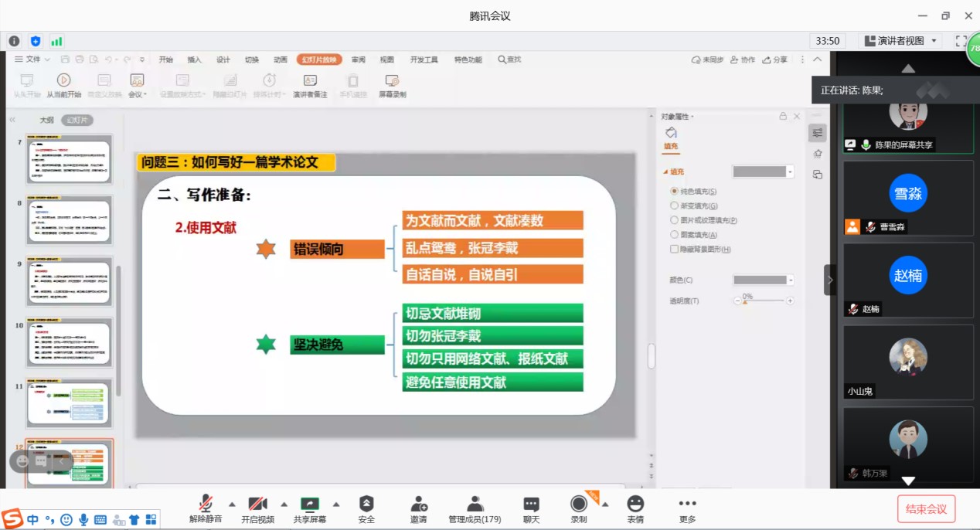Viewport: 980px width, 530px height.
Task: Open the 插入 ribbon tab
Action: pyautogui.click(x=194, y=59)
